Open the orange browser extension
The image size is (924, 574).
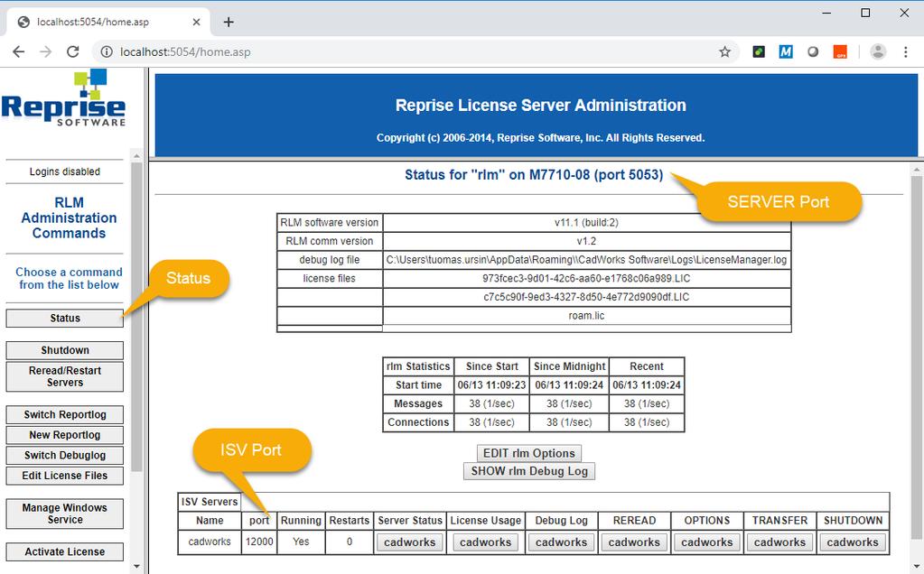click(x=840, y=51)
